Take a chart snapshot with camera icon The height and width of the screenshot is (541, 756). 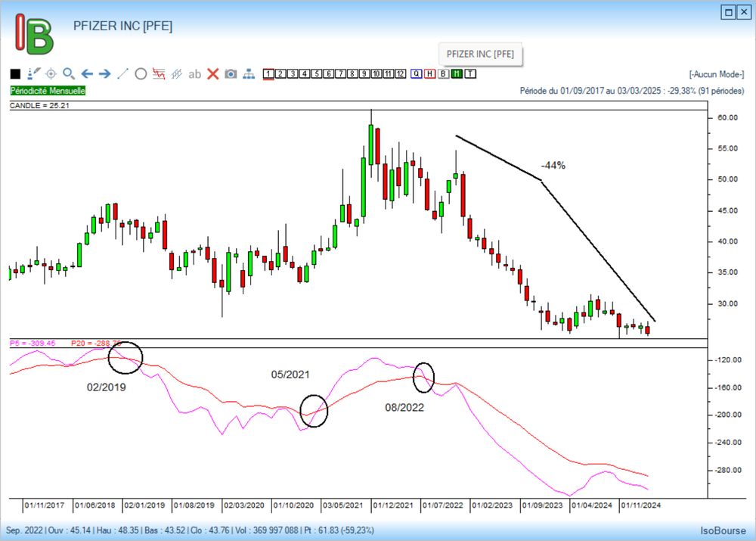click(x=231, y=74)
